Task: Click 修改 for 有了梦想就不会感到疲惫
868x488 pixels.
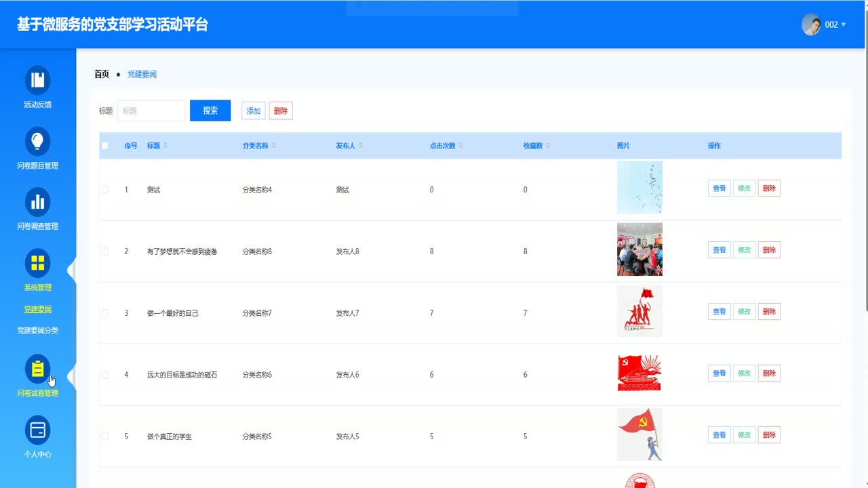Action: pos(744,250)
